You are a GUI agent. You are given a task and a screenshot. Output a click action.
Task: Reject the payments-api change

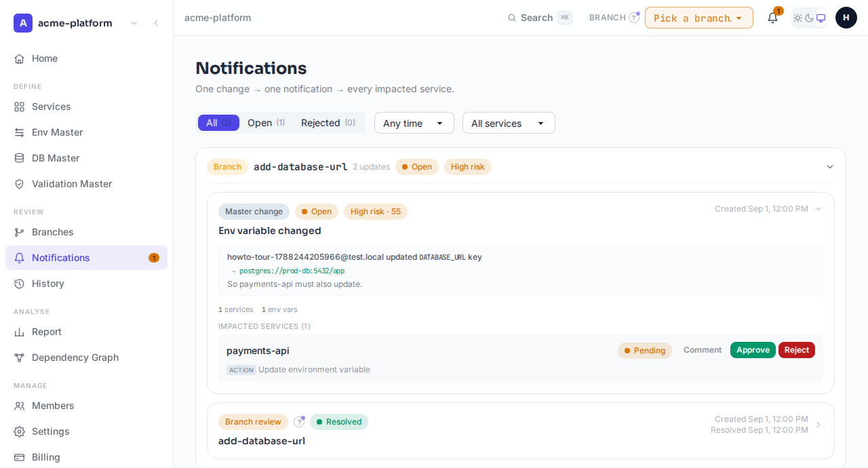pos(797,350)
